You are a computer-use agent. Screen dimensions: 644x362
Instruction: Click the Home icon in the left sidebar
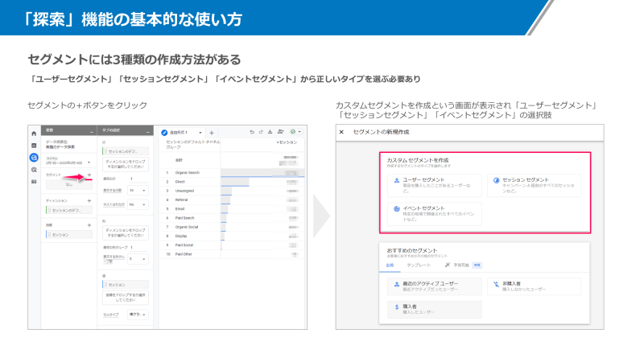[x=34, y=133]
